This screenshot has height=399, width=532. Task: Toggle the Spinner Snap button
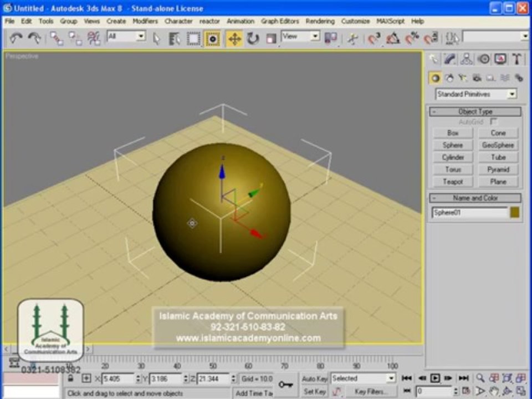pyautogui.click(x=431, y=39)
